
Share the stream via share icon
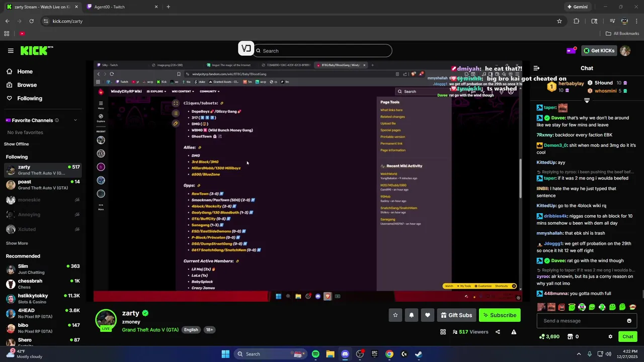coord(498,332)
